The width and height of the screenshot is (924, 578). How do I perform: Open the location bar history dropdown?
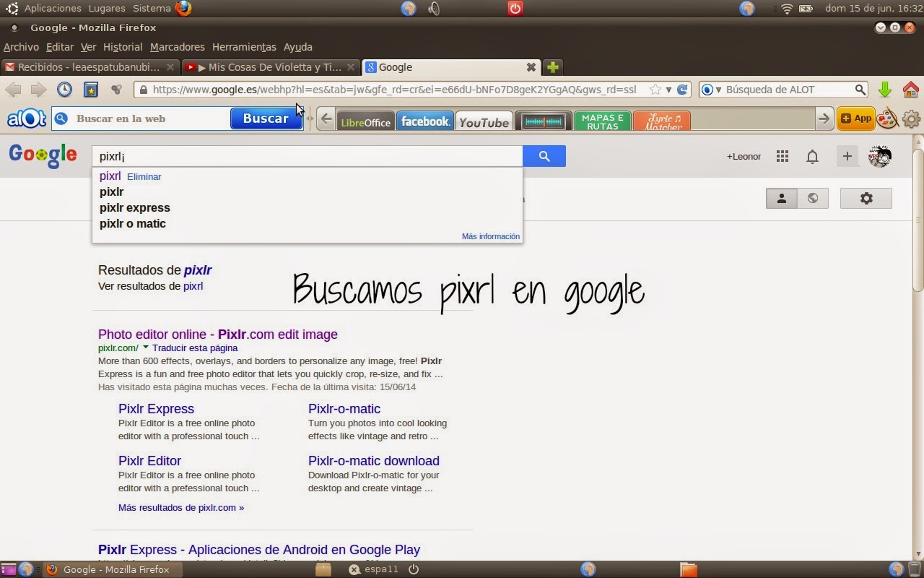pyautogui.click(x=668, y=89)
